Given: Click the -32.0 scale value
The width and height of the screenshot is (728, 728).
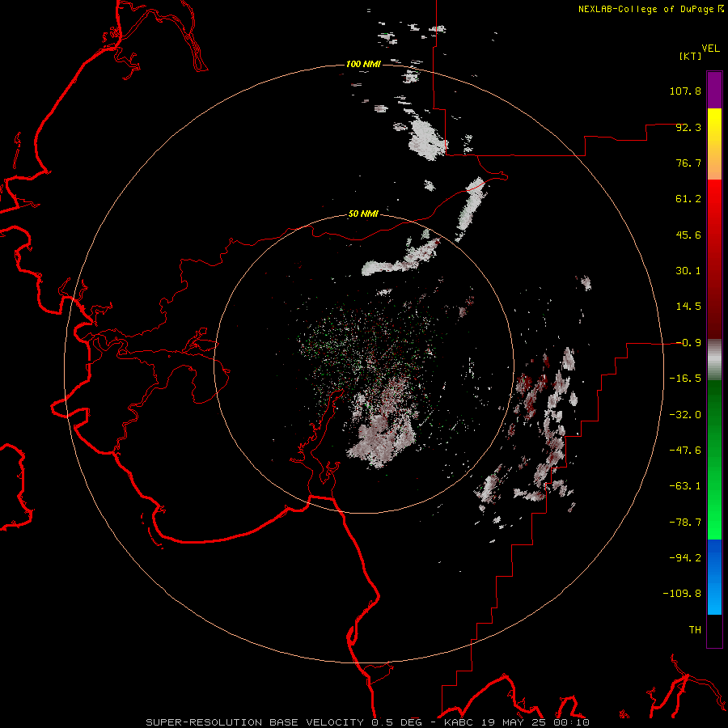Looking at the screenshot, I should (685, 415).
